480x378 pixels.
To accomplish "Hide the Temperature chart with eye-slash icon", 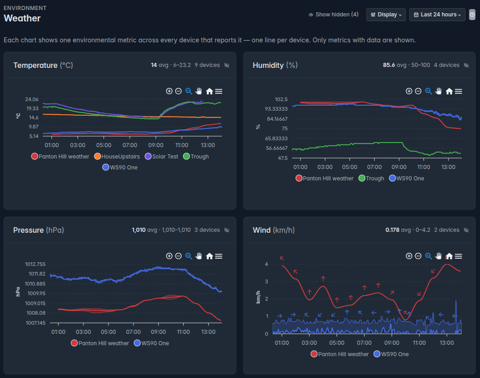I will (x=227, y=65).
